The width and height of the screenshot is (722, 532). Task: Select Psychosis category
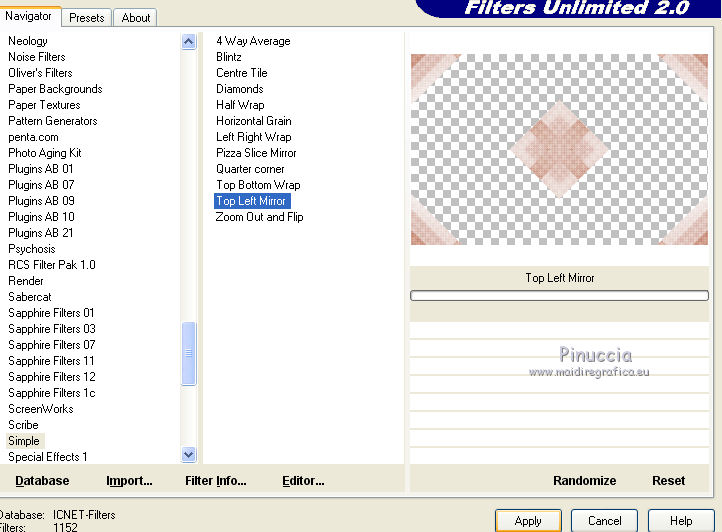pyautogui.click(x=32, y=249)
